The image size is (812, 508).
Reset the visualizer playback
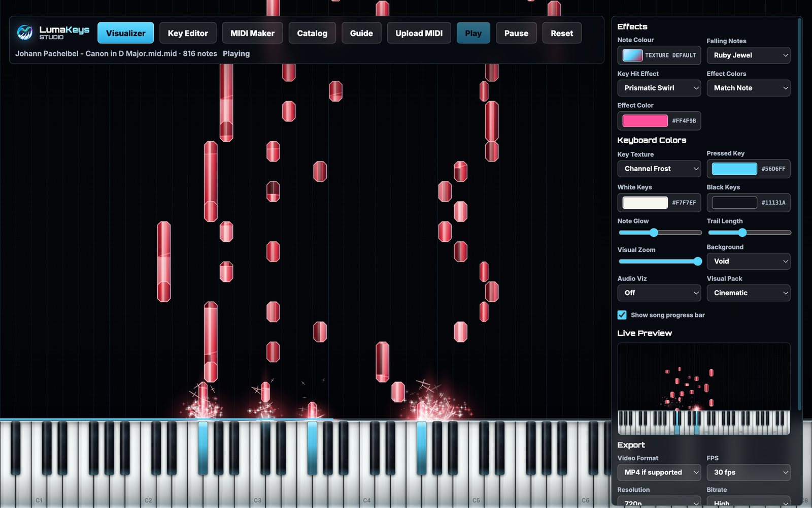pos(562,33)
